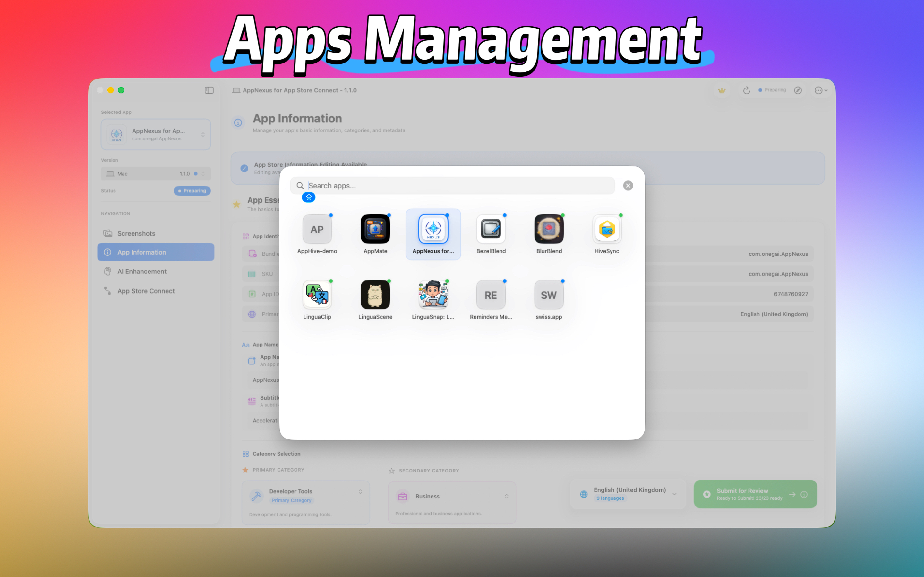Select the HiveSync app icon

pos(606,229)
